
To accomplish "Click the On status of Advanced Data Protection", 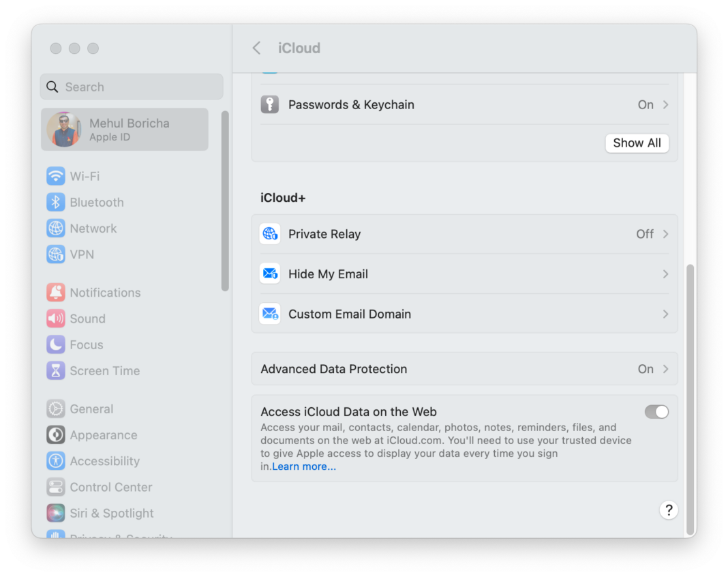I will pos(646,369).
